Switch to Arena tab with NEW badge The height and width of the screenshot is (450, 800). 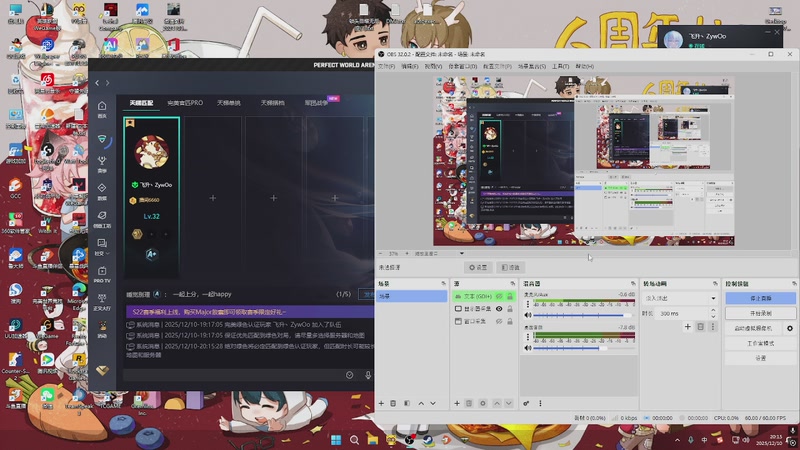316,103
